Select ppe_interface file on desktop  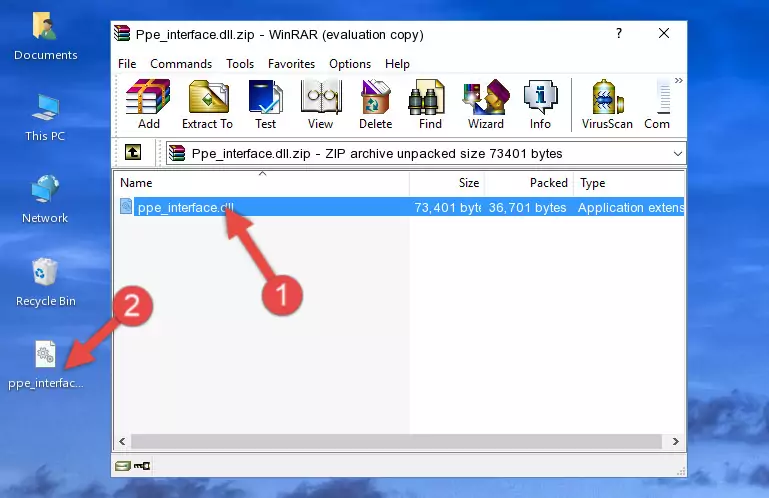46,366
